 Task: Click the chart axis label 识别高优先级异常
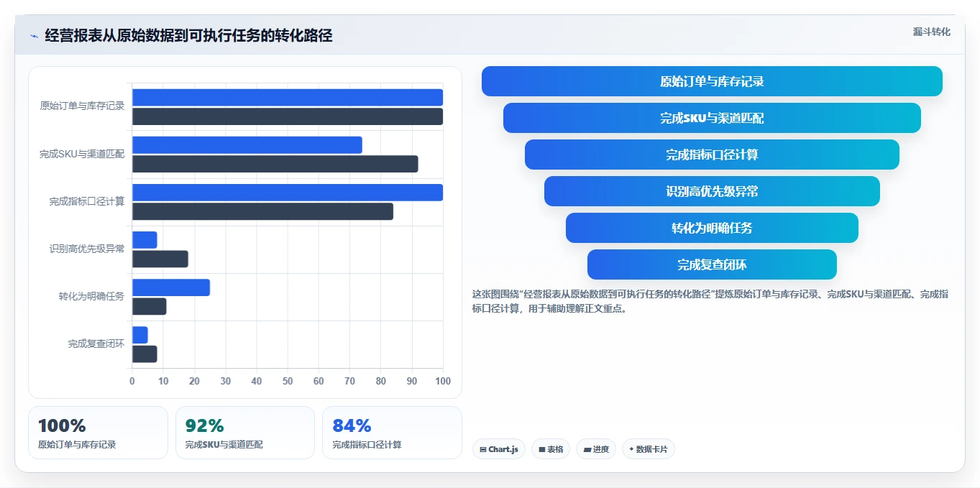point(87,249)
